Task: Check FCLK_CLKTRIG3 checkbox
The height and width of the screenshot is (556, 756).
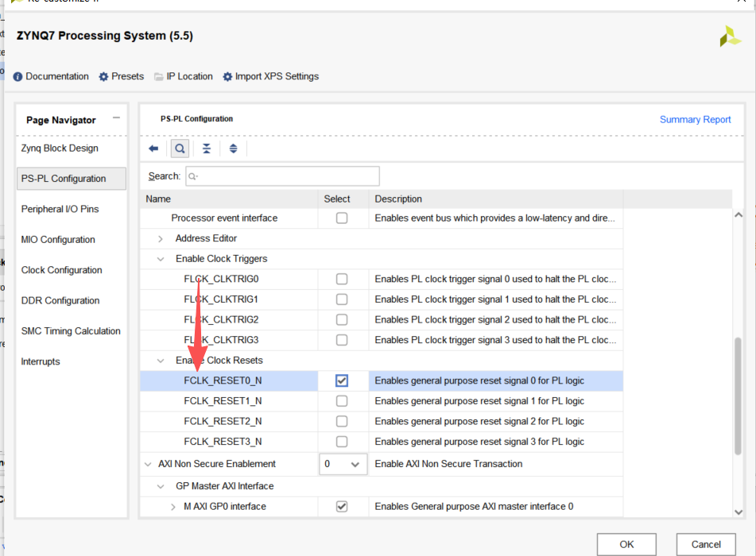Action: 342,340
